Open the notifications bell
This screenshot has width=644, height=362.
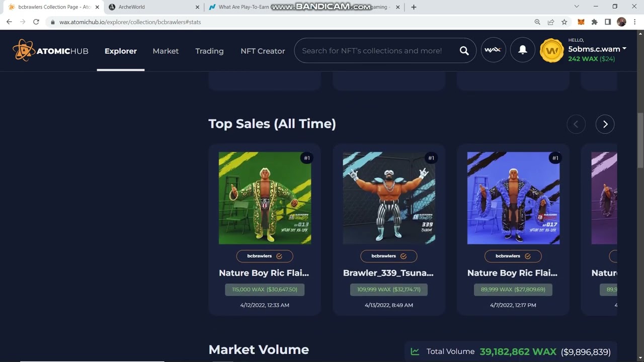pyautogui.click(x=523, y=50)
